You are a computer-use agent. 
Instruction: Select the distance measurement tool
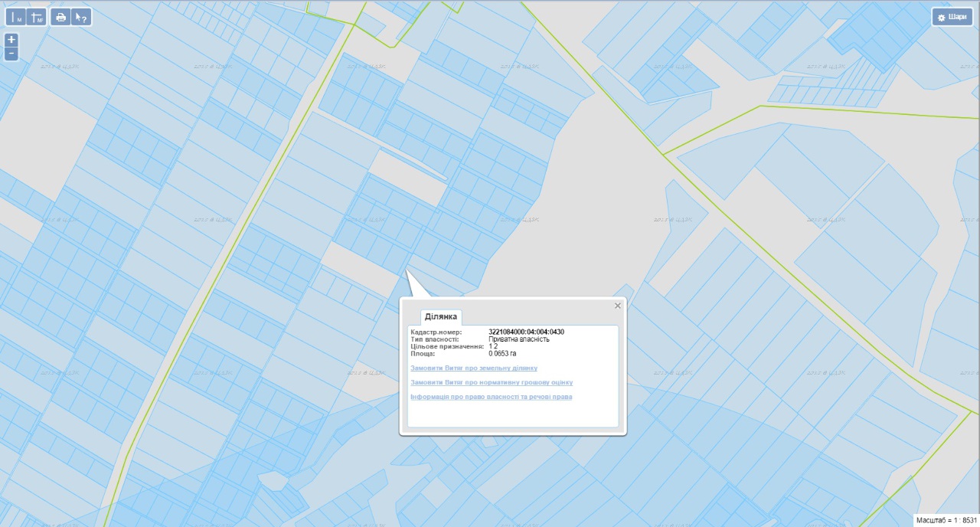coord(16,17)
